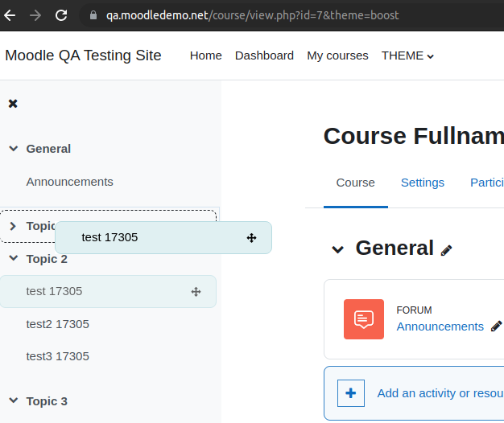The height and width of the screenshot is (423, 504).
Task: Open the Announcements forum link
Action: tap(440, 326)
